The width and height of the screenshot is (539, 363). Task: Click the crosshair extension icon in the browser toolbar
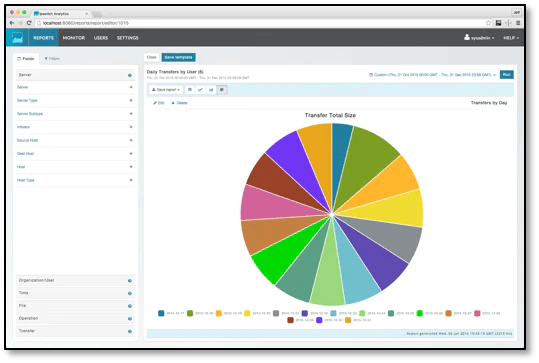508,23
